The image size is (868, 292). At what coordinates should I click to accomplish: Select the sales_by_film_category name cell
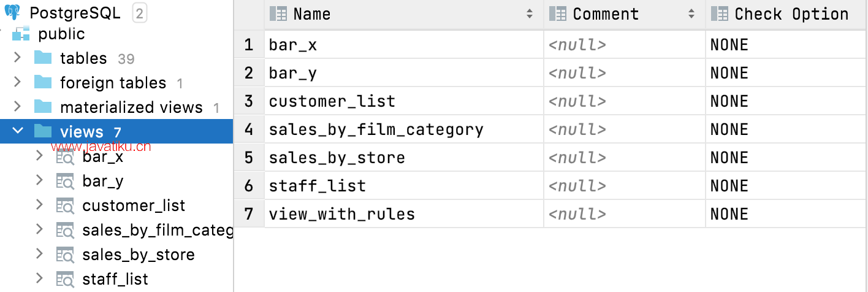click(x=404, y=129)
